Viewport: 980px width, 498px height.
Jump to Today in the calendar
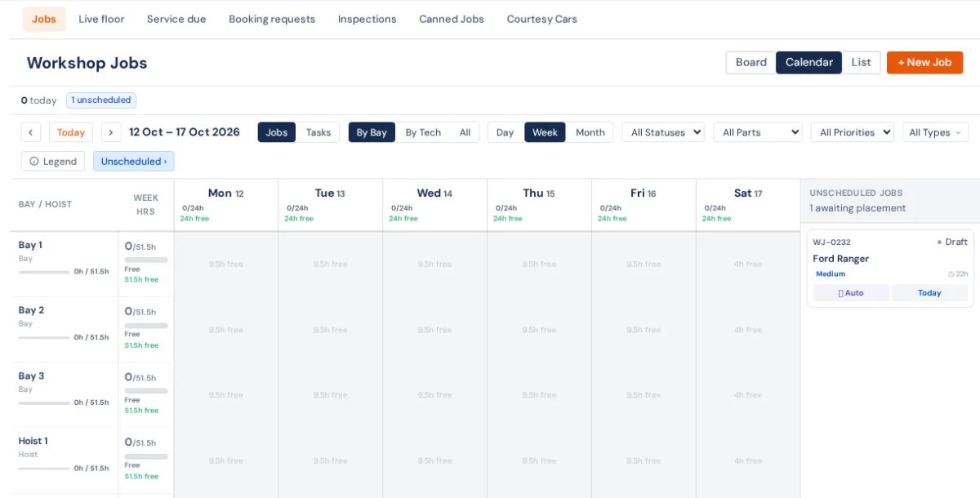click(71, 132)
